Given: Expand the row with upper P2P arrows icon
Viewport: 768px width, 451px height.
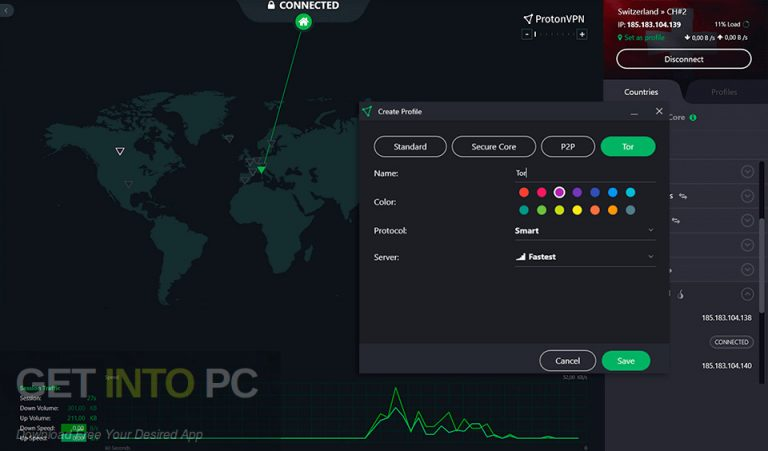Looking at the screenshot, I should click(x=747, y=196).
